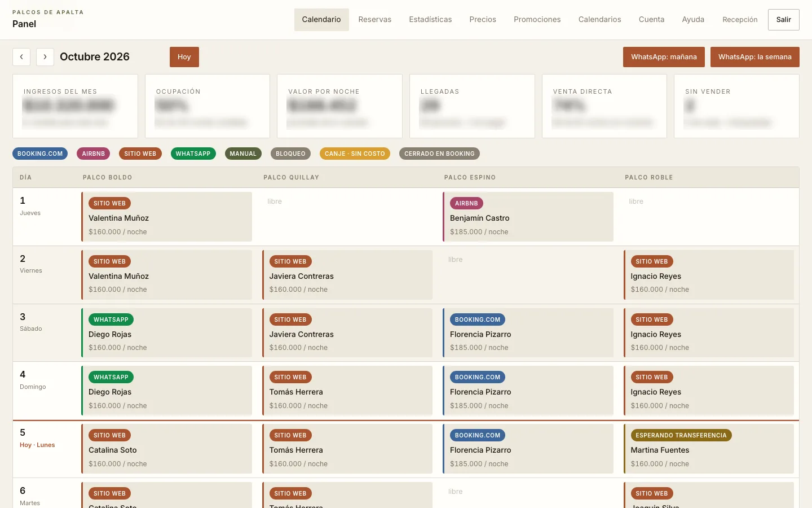This screenshot has width=812, height=508.
Task: Click the Canje · Sin costo legend pill
Action: click(x=355, y=154)
